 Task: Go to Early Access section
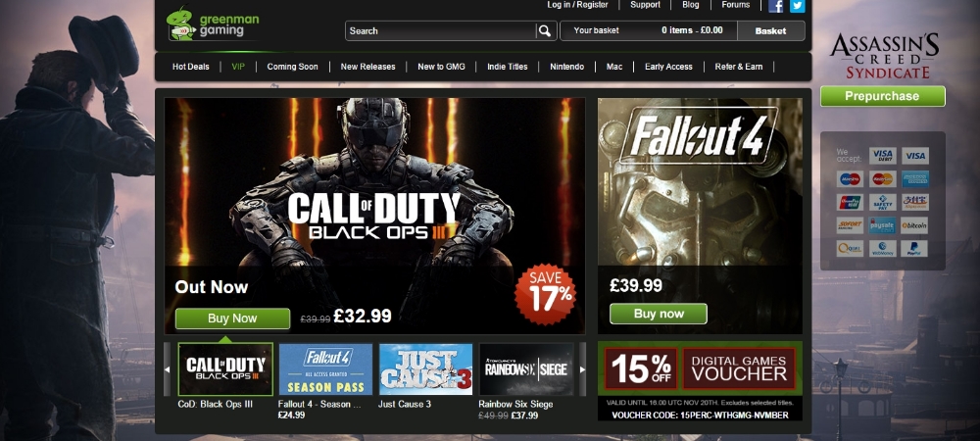point(668,67)
